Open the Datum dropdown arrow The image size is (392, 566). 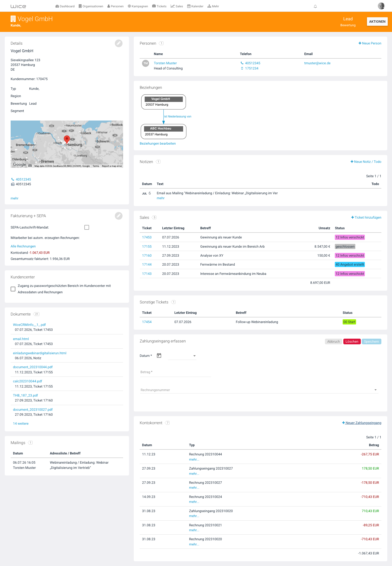(x=194, y=356)
